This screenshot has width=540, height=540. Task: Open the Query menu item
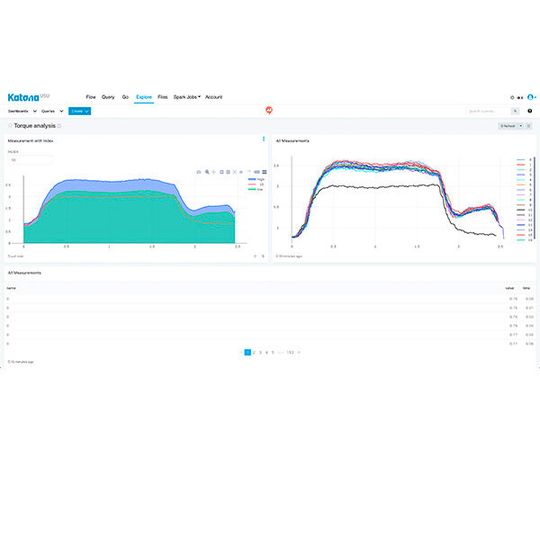pos(108,97)
